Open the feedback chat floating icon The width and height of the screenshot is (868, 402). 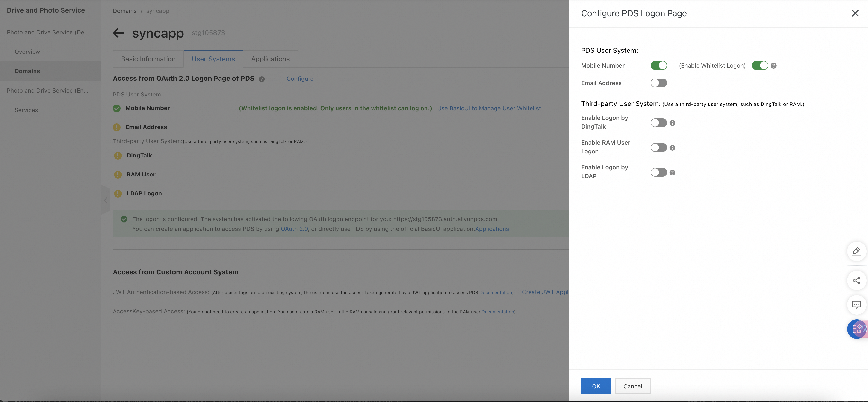pyautogui.click(x=856, y=305)
